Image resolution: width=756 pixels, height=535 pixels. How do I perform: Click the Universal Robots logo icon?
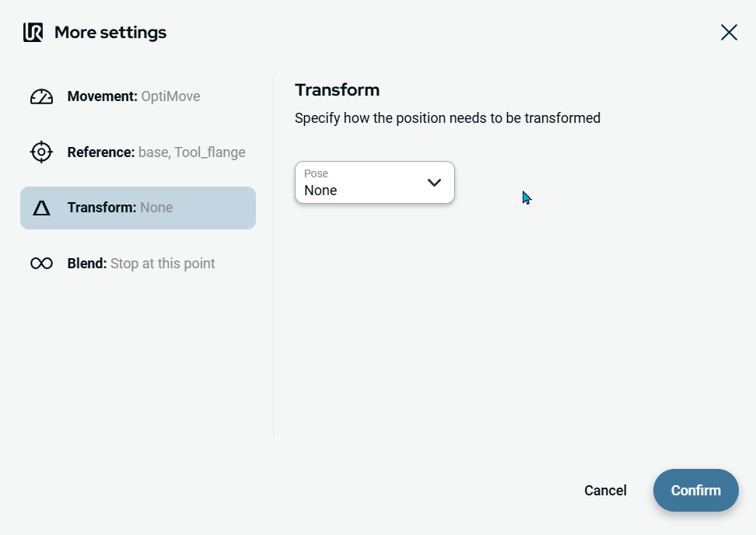coord(33,33)
